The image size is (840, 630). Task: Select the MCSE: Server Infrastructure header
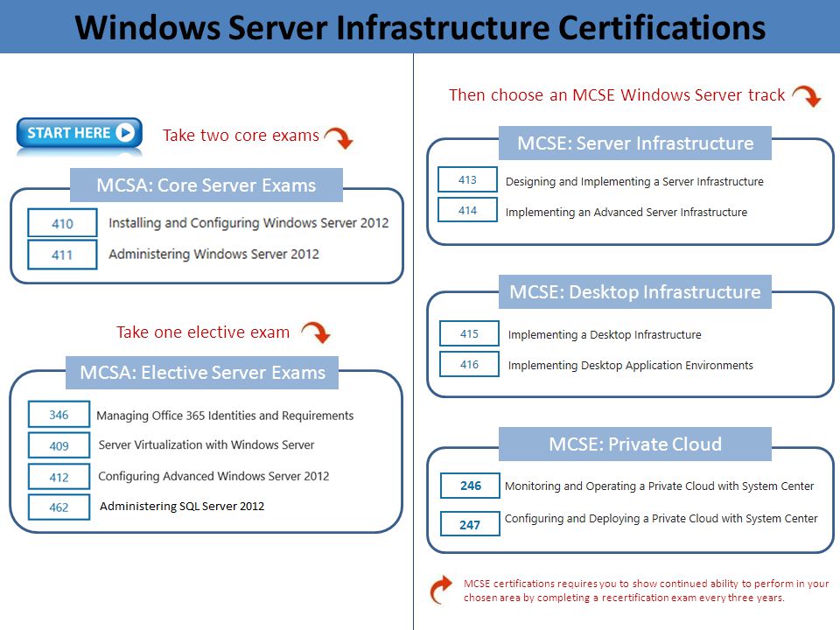pos(635,143)
